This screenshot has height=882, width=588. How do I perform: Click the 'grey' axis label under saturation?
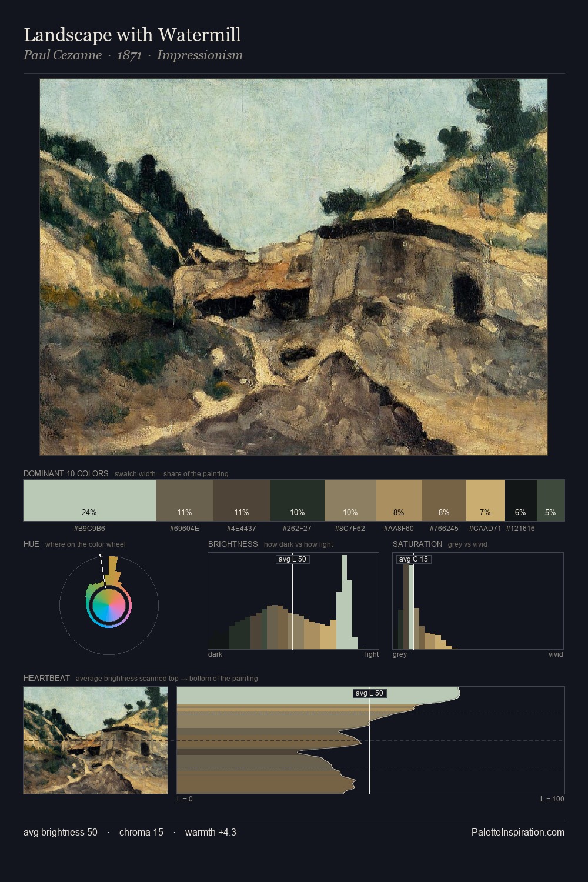click(400, 654)
